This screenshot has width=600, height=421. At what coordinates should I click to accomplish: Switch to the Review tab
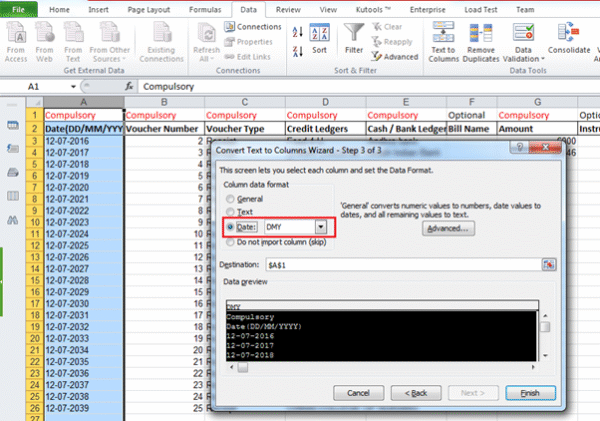[x=288, y=10]
